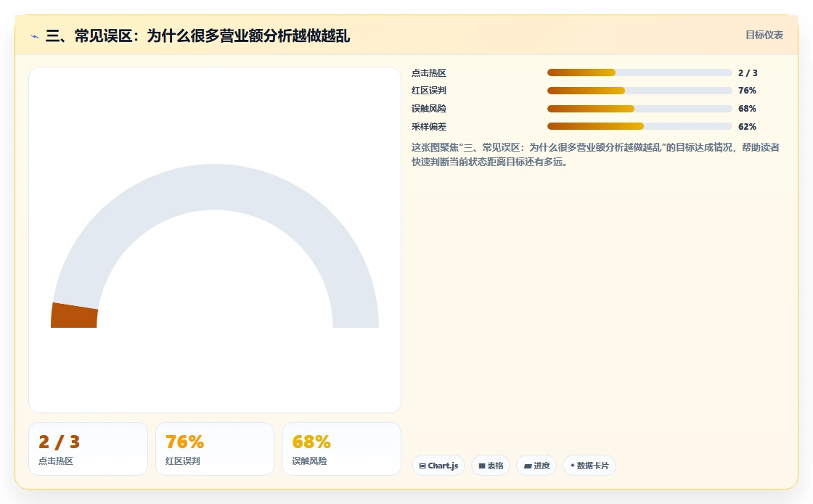The height and width of the screenshot is (504, 813).
Task: Select the 进度 tag chip
Action: tap(536, 466)
